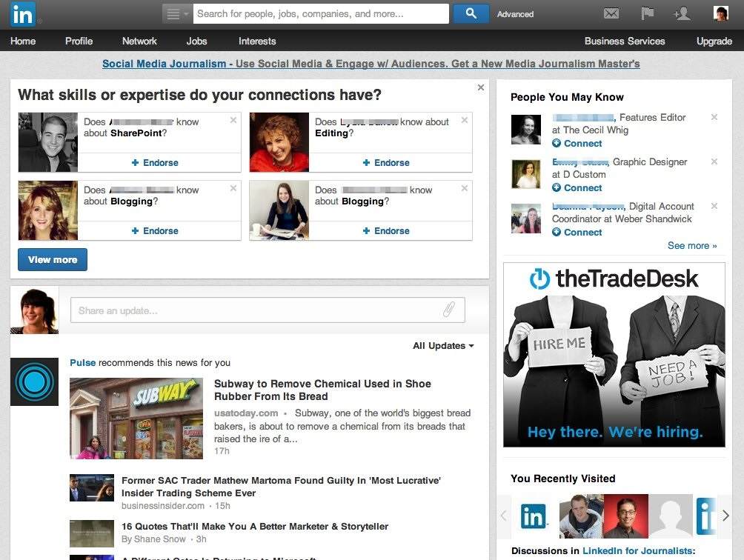Viewport: 744px width, 560px height.
Task: Connect with the Graphic Designer at D Custom
Action: [577, 187]
